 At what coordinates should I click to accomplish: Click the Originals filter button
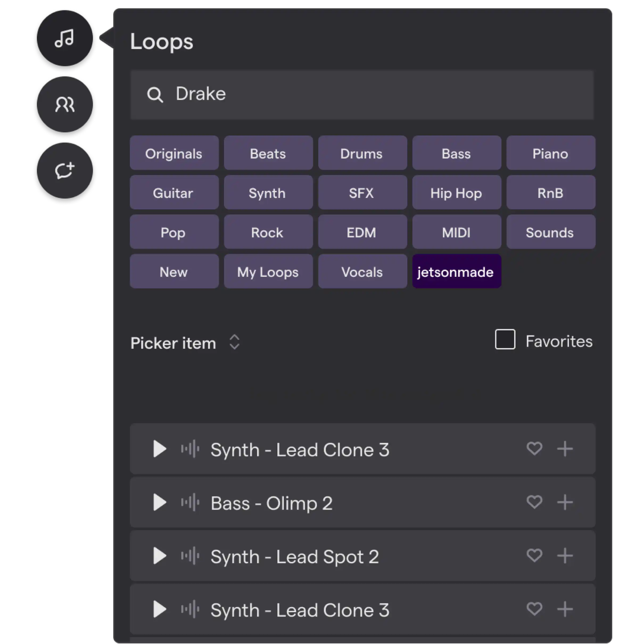tap(174, 153)
